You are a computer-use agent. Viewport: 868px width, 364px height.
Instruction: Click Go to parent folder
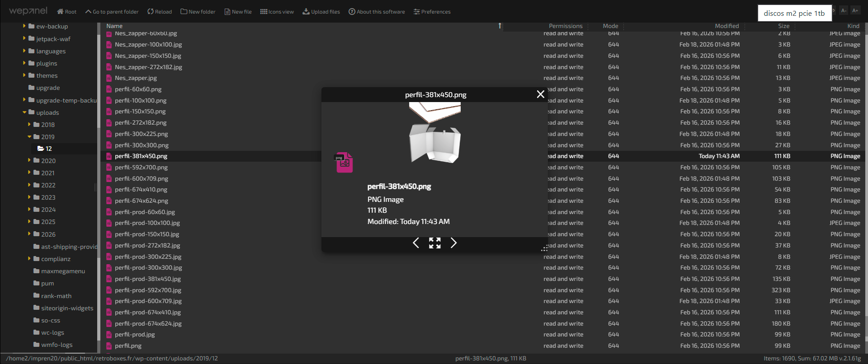click(112, 12)
